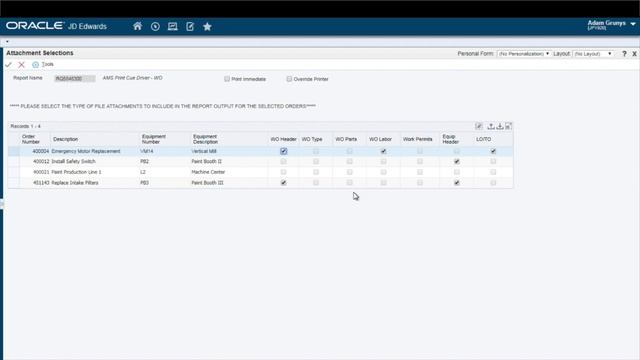Click the Equipment Number column header
The width and height of the screenshot is (640, 360).
[x=154, y=139]
